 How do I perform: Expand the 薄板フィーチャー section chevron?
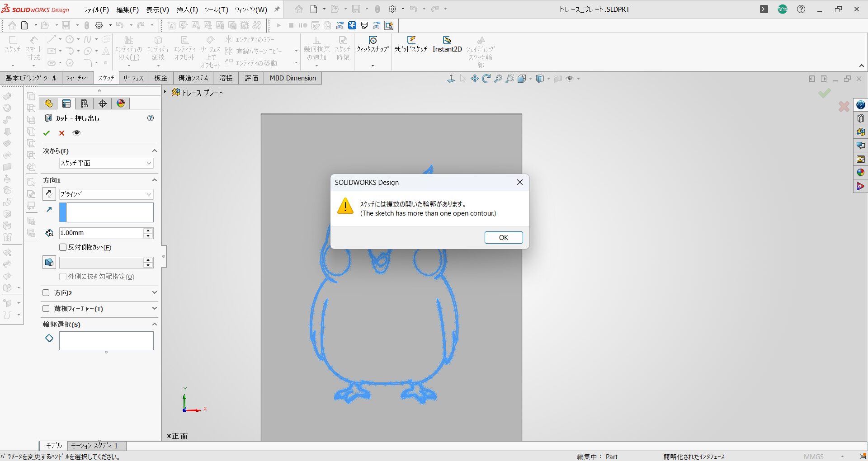pos(155,309)
